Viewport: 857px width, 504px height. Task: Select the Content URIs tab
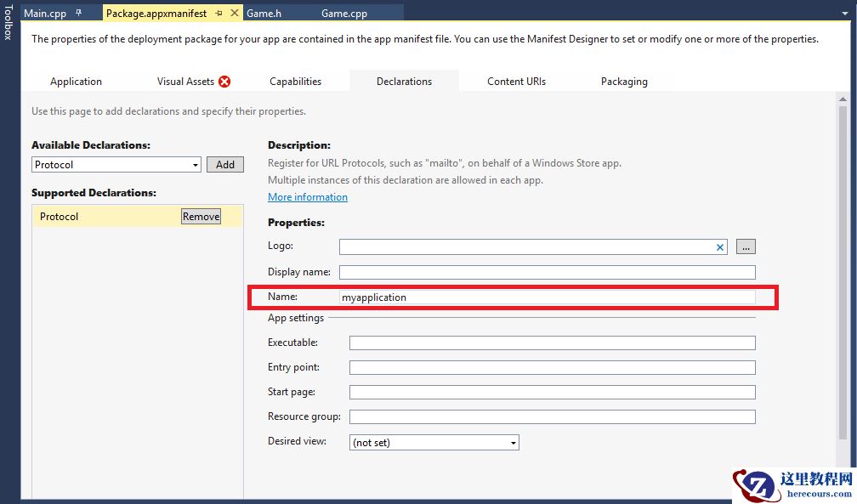tap(516, 82)
